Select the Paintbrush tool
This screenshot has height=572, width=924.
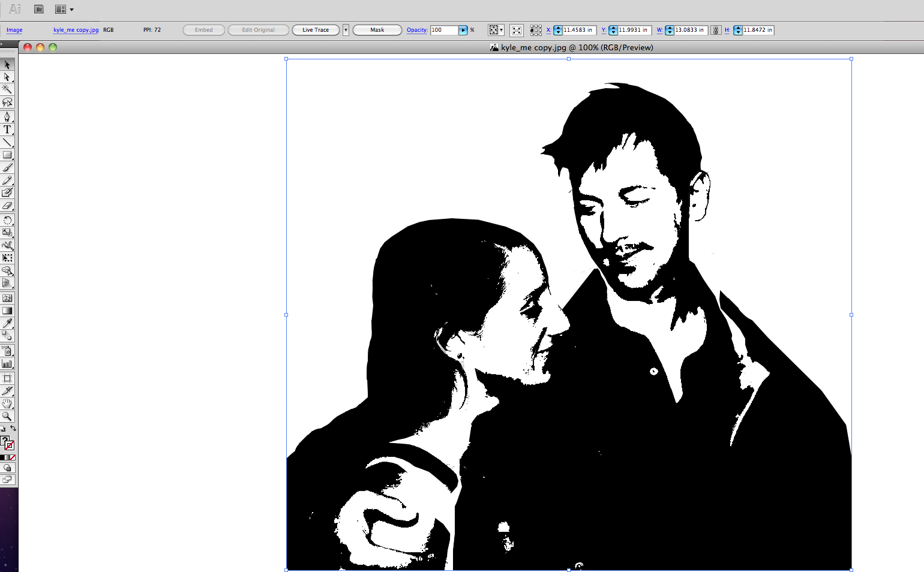(7, 168)
